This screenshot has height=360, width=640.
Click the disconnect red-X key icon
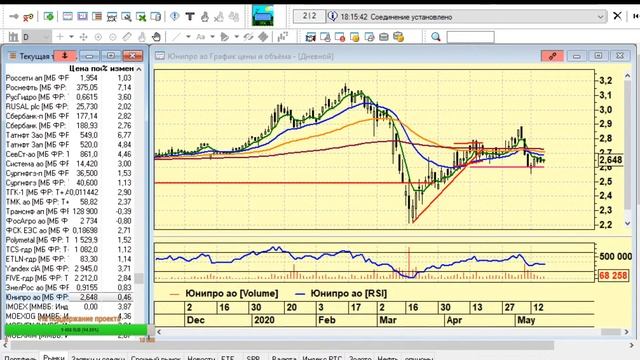coord(28,17)
